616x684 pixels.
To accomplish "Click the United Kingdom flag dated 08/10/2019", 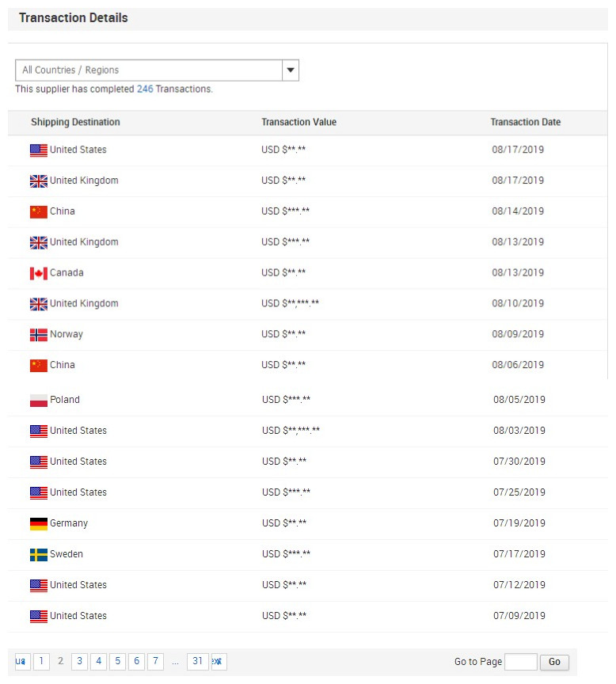I will pos(38,304).
